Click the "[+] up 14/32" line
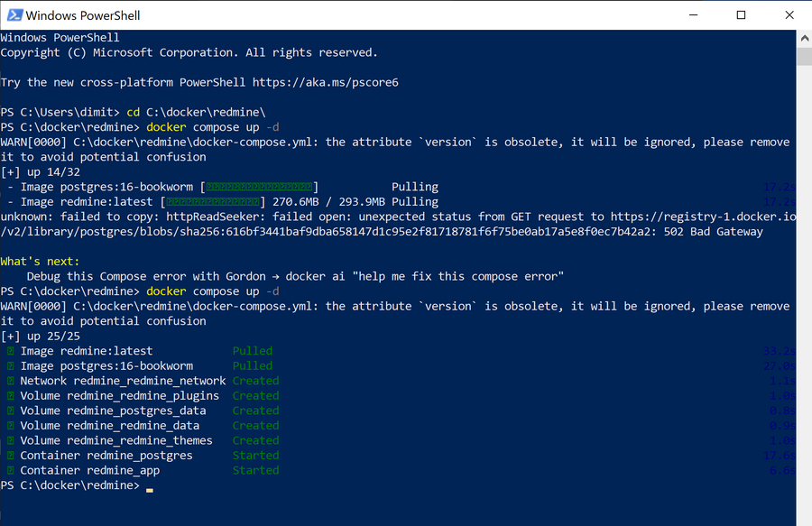Viewport: 812px width, 526px height. [x=41, y=172]
